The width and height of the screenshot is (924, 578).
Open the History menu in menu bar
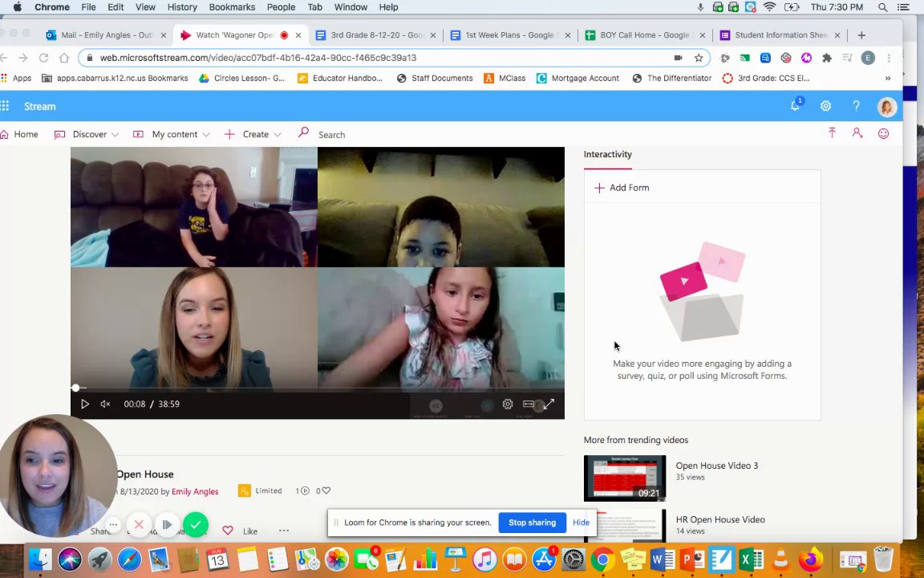(182, 7)
